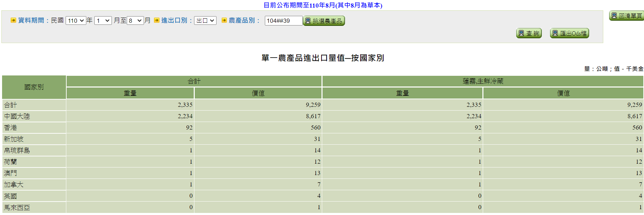Select the 蓮霧,生鮮冷藏 table header
Viewport: 644px width, 215px height.
coord(483,81)
